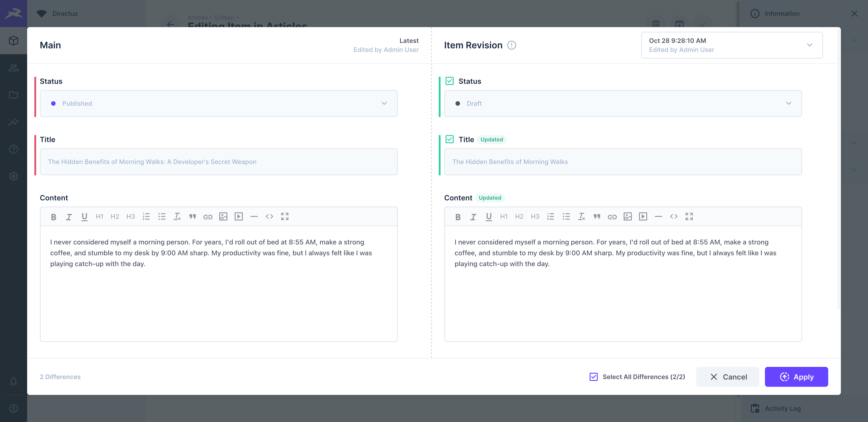Toggle Select All Differences checkbox

pyautogui.click(x=593, y=377)
